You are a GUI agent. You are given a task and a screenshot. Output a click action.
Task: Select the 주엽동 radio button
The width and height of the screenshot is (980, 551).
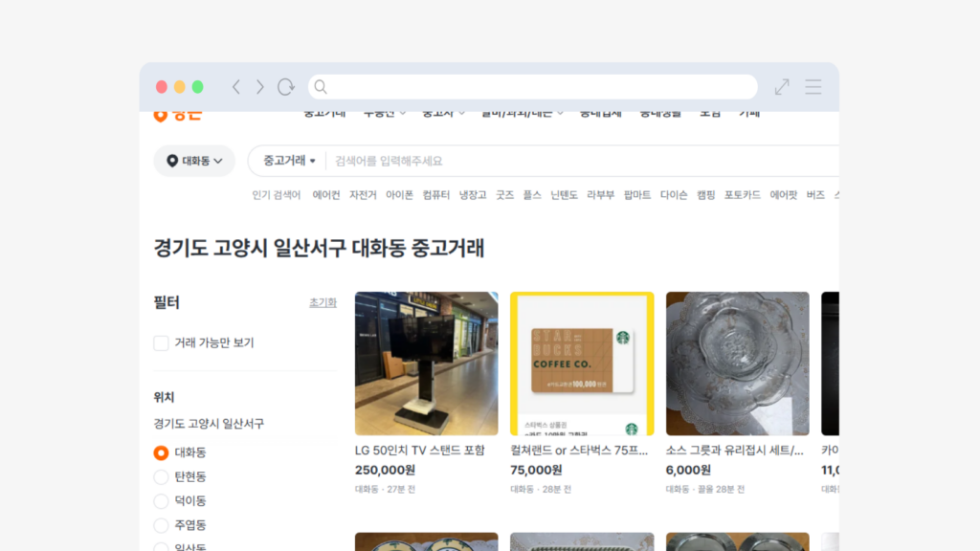click(x=161, y=525)
